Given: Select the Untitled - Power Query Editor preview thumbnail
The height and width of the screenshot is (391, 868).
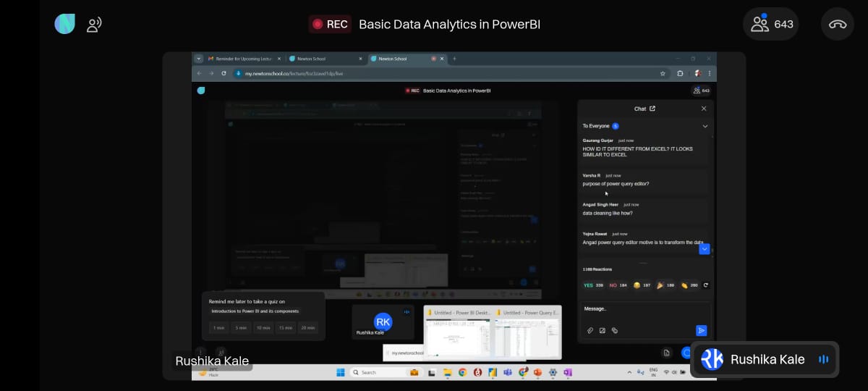Looking at the screenshot, I should (x=527, y=332).
